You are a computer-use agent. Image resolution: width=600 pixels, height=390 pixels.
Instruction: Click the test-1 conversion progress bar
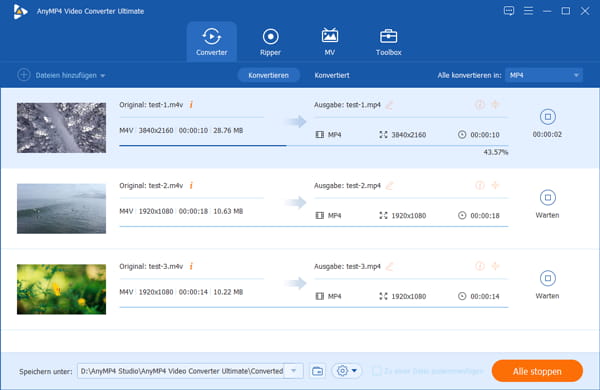(314, 145)
